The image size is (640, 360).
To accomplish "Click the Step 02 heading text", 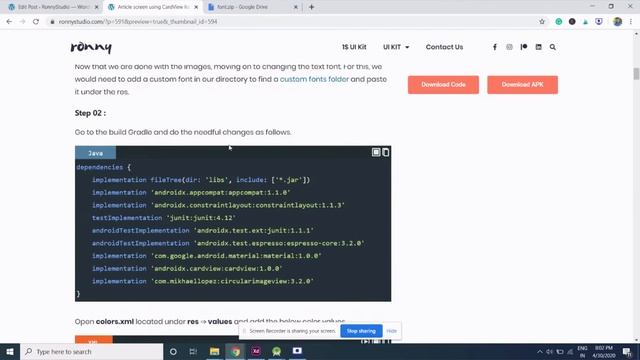I will point(90,113).
